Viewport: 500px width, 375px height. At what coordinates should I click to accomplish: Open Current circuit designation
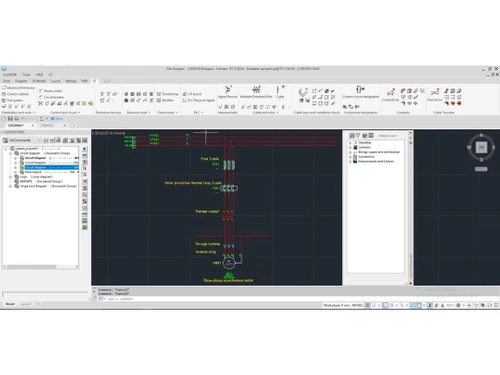(361, 92)
